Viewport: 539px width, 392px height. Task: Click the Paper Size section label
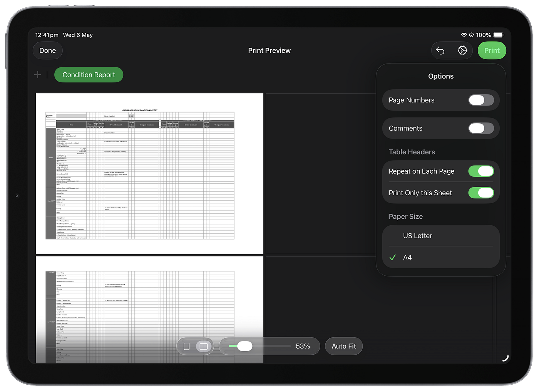tap(405, 217)
